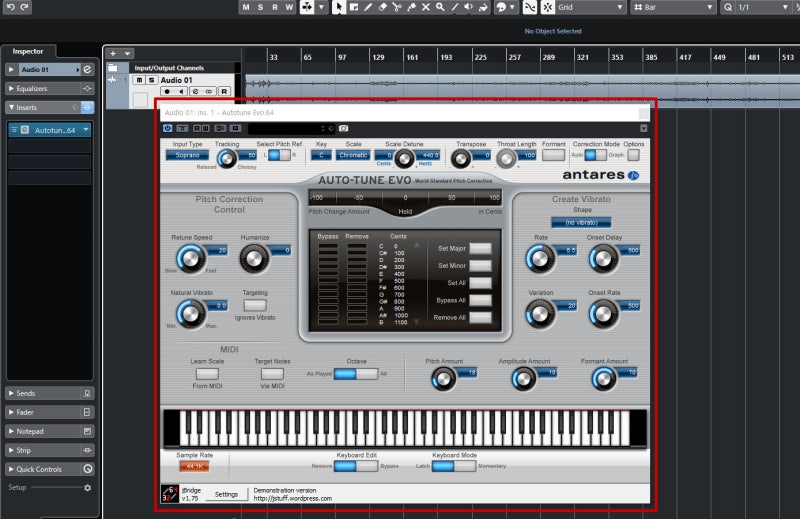
Task: Open the Key C selector
Action: tap(321, 155)
